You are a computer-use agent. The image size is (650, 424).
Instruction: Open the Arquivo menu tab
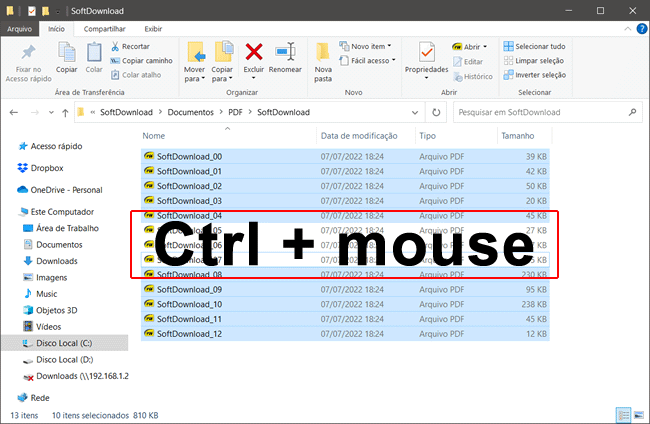point(20,29)
